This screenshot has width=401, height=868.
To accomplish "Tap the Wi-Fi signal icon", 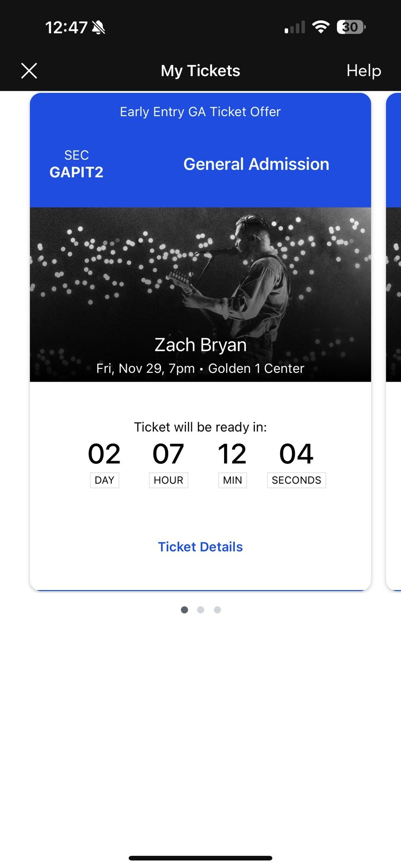I will tap(321, 27).
